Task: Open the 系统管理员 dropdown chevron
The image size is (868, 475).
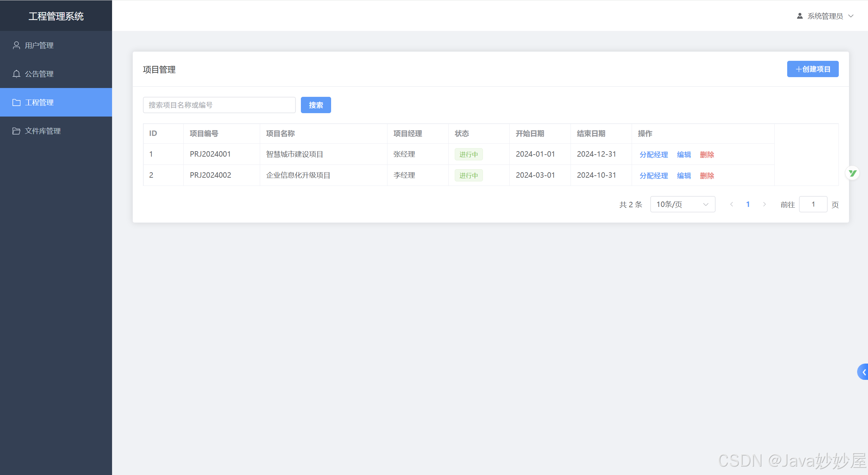Action: (x=851, y=16)
